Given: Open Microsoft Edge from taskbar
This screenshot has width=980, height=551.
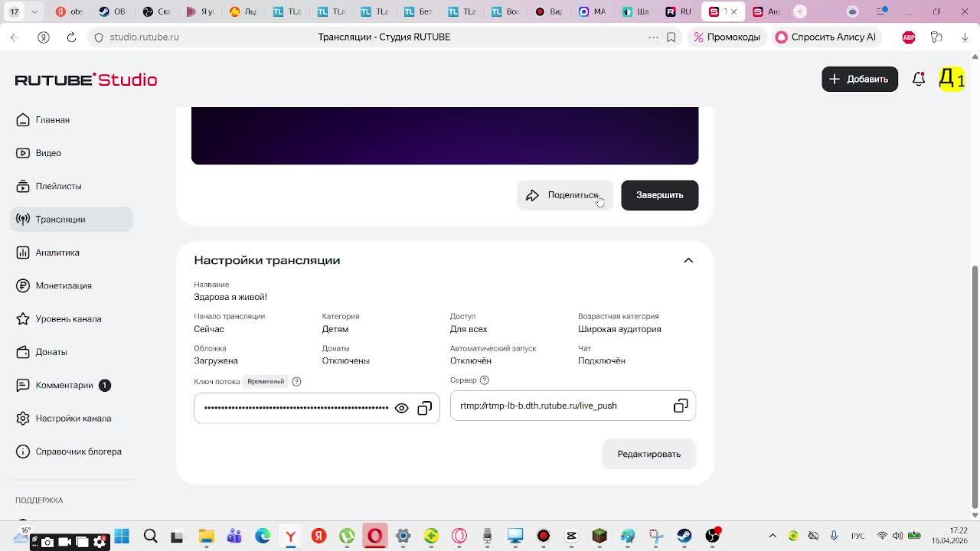Looking at the screenshot, I should pos(263,536).
